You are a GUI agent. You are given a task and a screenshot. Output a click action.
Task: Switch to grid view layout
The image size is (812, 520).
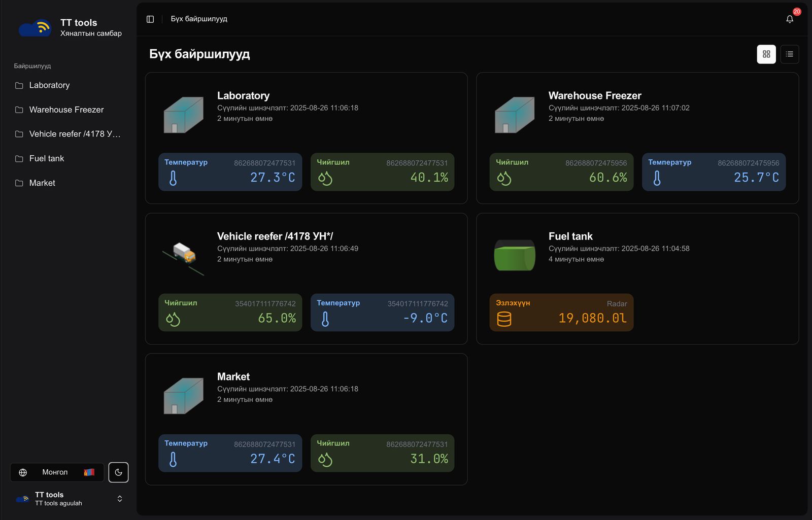coord(766,54)
